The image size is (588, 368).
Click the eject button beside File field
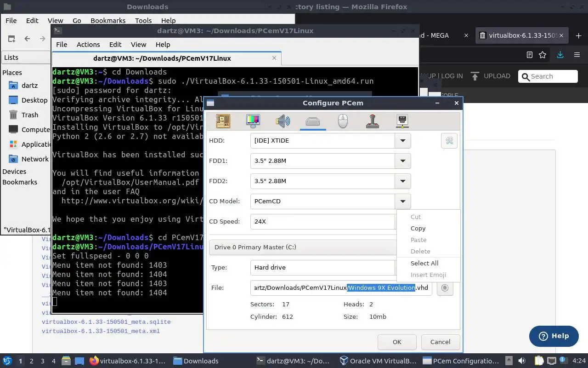(445, 288)
